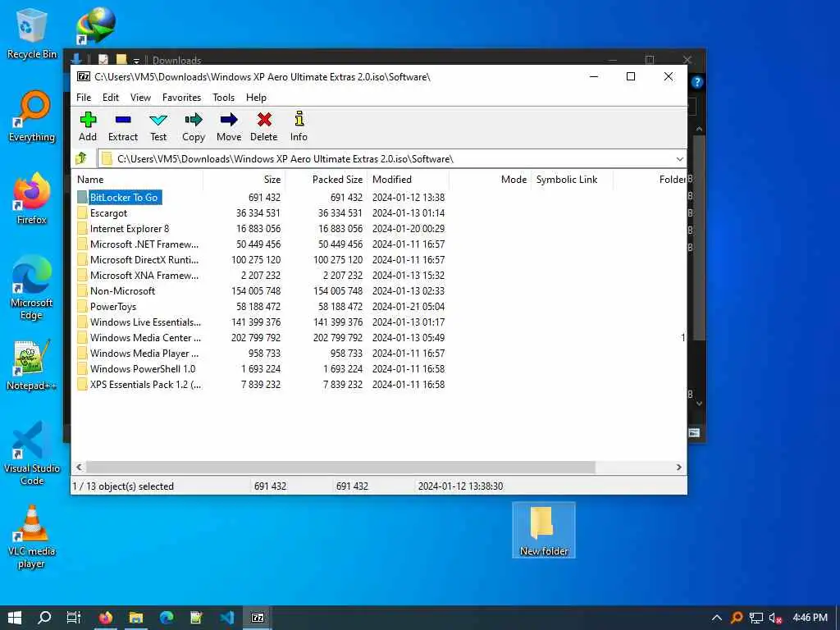Open taskbar Search icon
840x630 pixels.
[44, 618]
